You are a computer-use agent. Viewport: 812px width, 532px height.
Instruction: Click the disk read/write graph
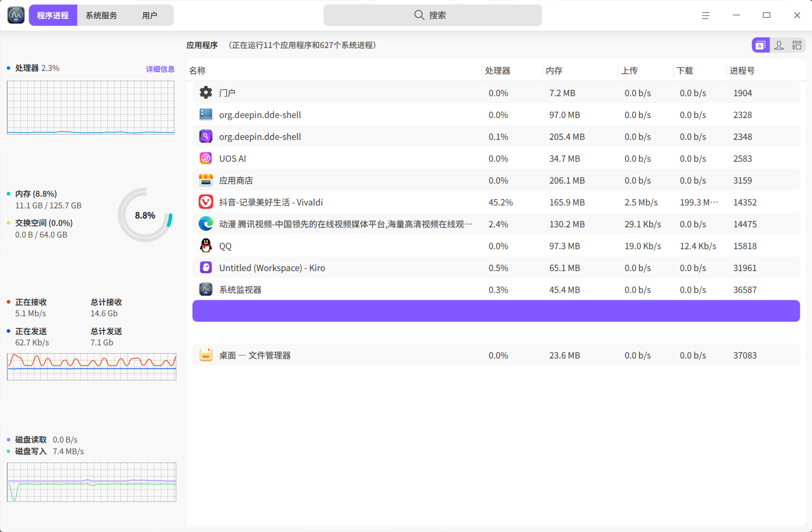[x=92, y=482]
